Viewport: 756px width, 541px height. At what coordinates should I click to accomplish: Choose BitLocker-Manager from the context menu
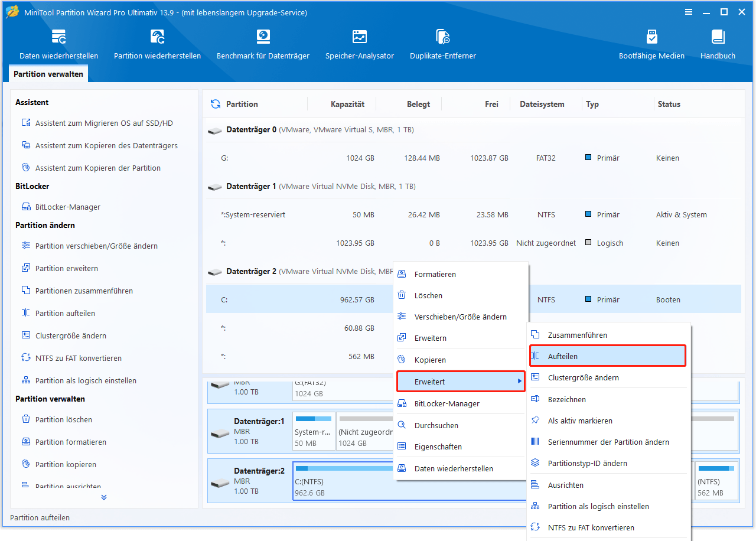460,403
